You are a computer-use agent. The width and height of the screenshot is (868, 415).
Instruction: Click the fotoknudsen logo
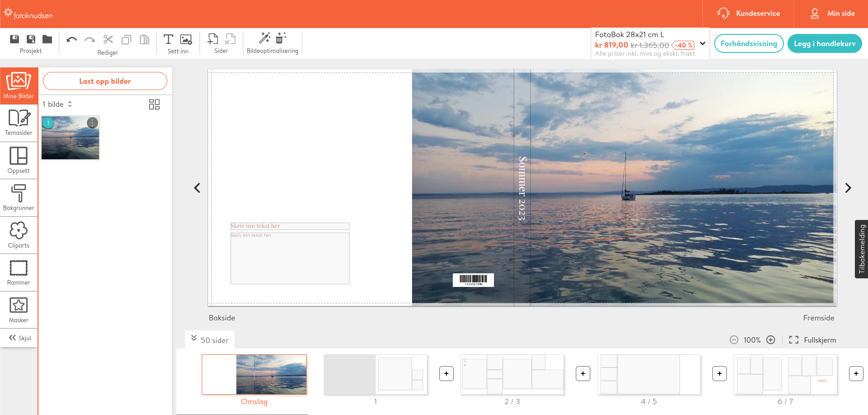pyautogui.click(x=28, y=14)
